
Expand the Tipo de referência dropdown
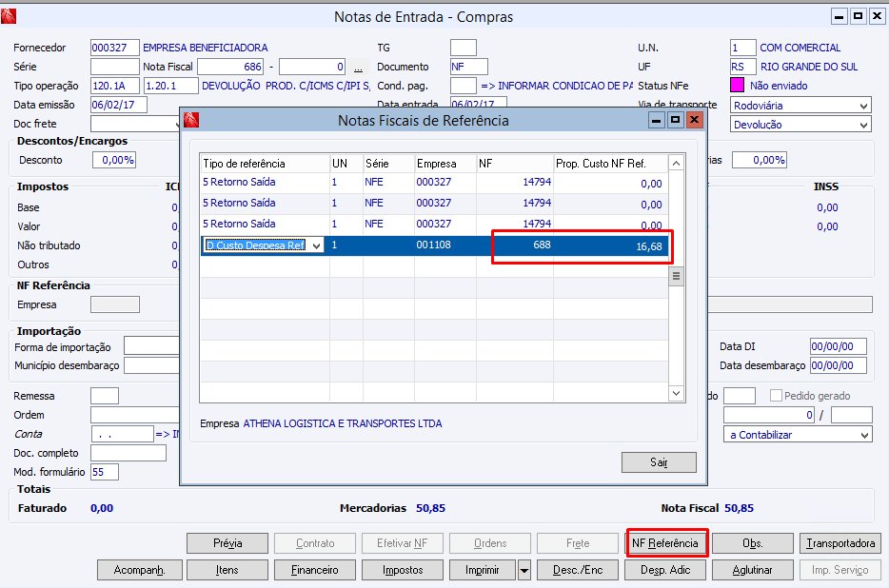pos(316,245)
